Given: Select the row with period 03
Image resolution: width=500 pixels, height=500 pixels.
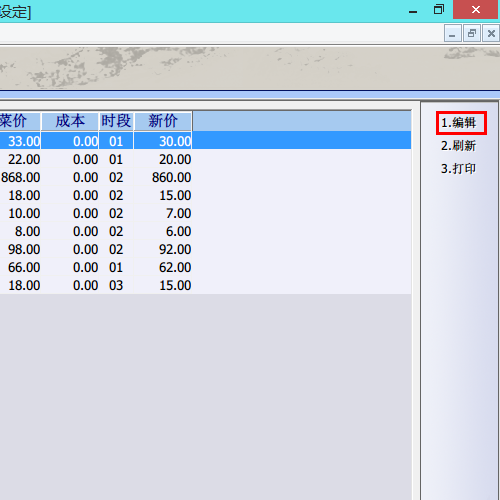Looking at the screenshot, I should (205, 285).
